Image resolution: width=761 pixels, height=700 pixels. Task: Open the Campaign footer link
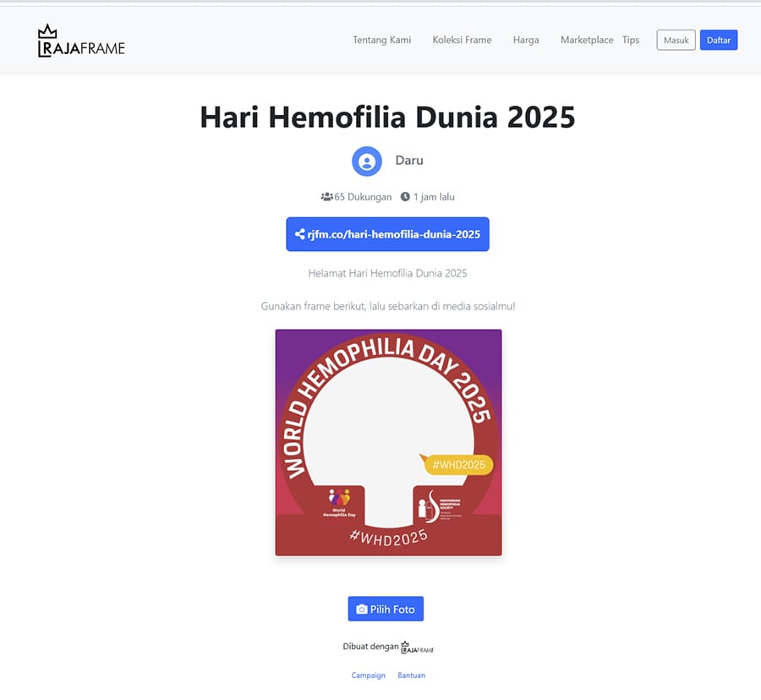point(368,675)
